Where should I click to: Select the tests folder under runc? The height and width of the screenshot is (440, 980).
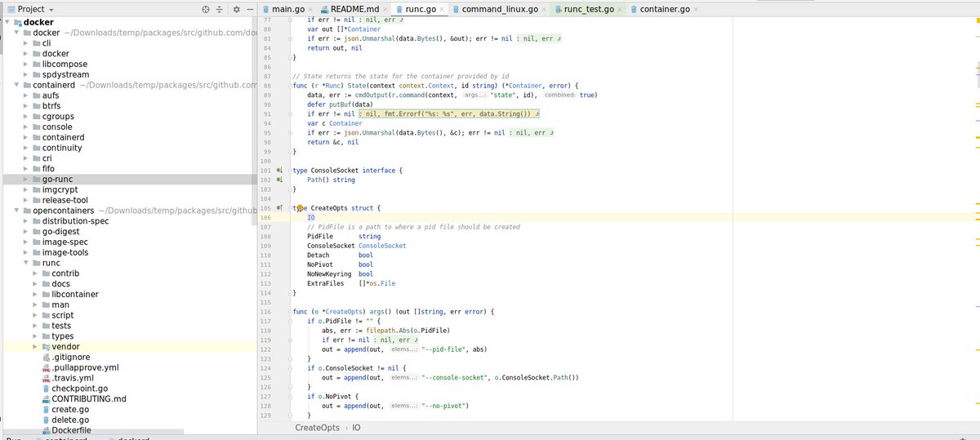61,326
